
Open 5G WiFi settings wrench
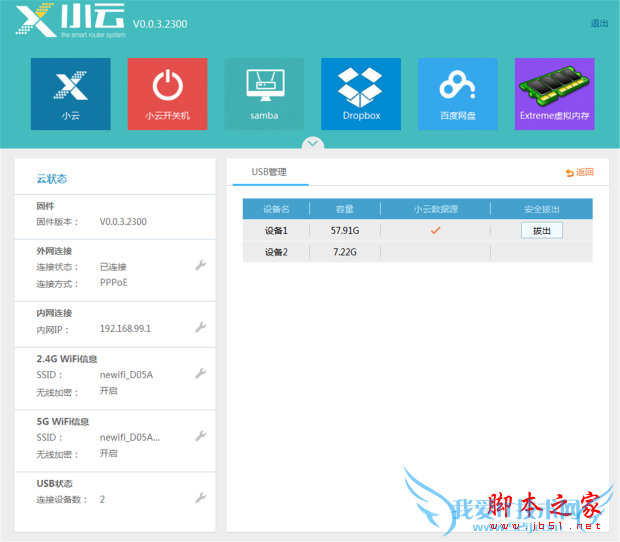[200, 436]
